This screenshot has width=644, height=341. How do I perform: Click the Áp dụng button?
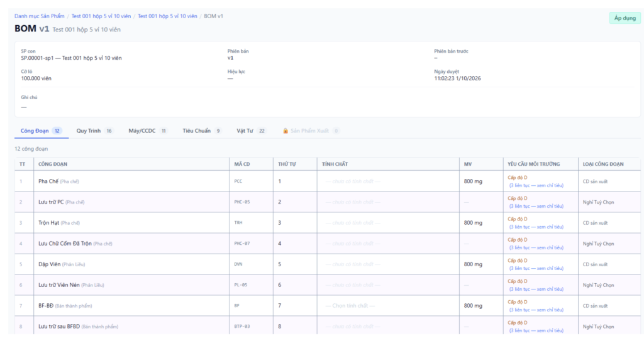click(625, 18)
